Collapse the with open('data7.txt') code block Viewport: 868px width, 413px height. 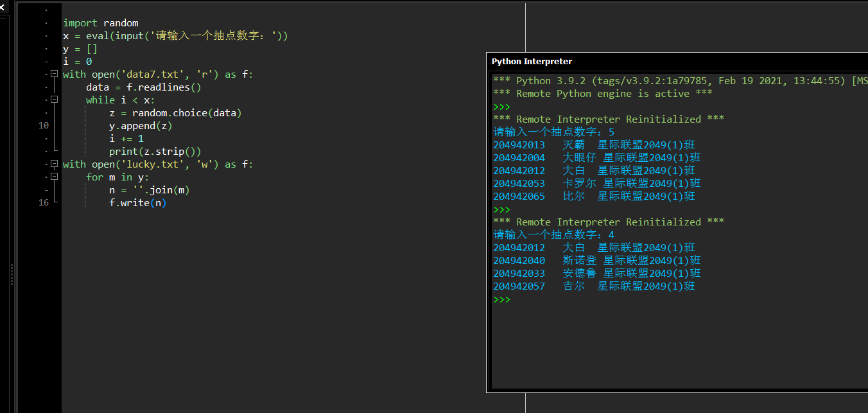point(54,75)
